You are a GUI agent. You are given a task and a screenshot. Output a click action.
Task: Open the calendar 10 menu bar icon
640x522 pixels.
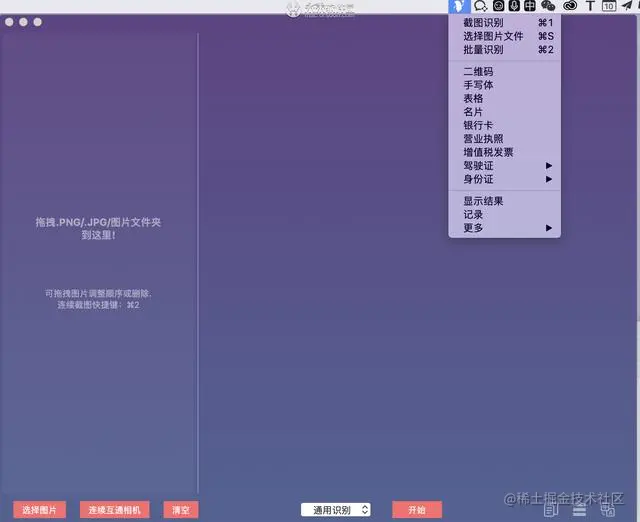click(x=609, y=6)
